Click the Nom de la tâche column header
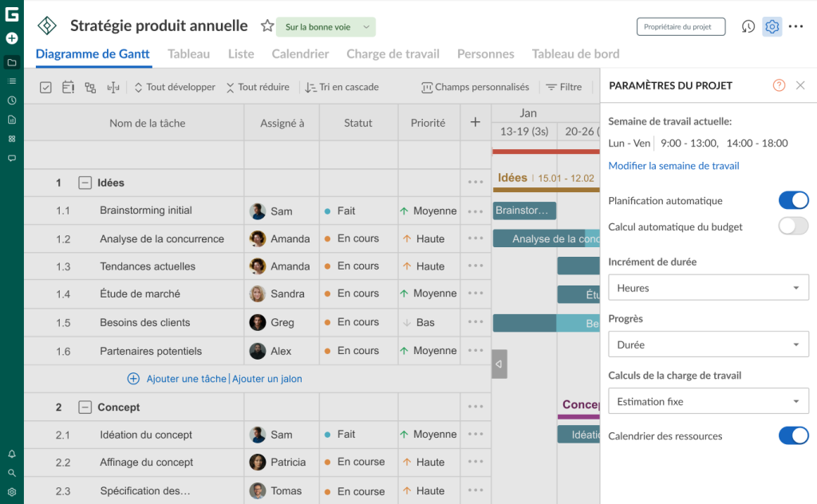 click(x=148, y=123)
